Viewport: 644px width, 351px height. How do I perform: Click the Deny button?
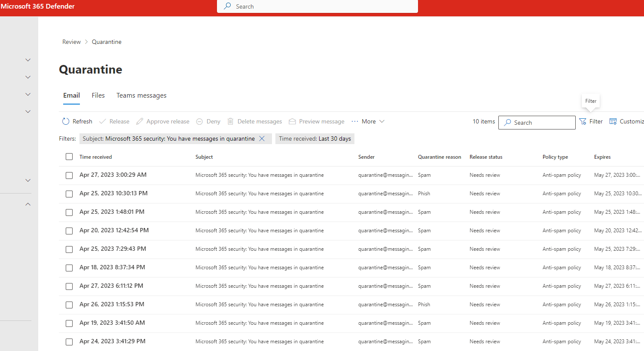(x=208, y=121)
